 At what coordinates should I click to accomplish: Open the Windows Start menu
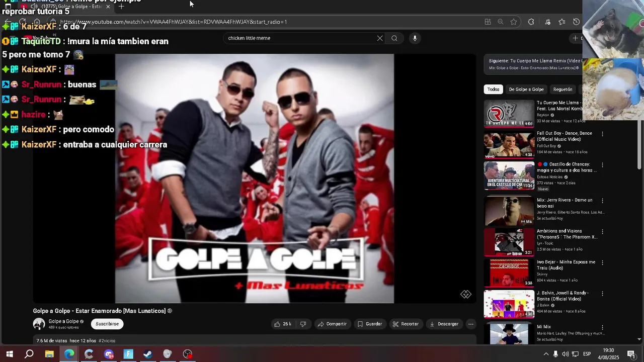click(9, 354)
